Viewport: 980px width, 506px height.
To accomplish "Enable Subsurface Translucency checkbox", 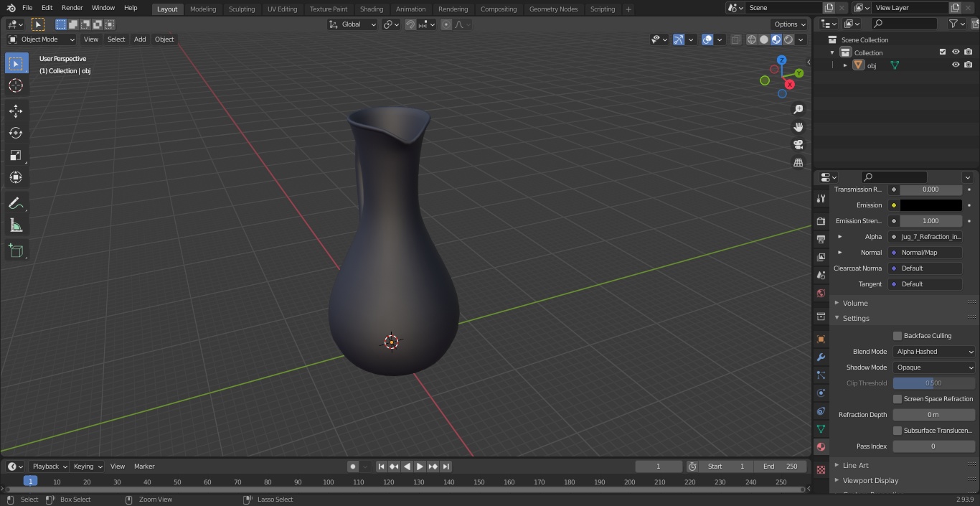I will (x=897, y=430).
